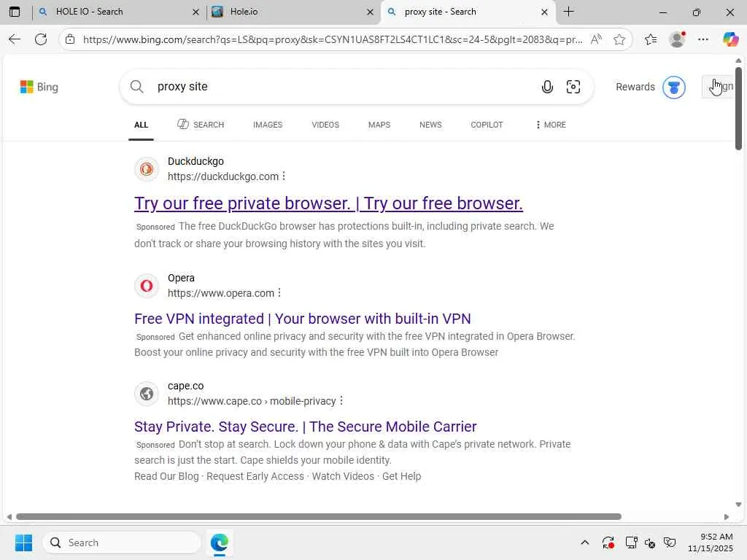This screenshot has height=560, width=747.
Task: Switch to the COPILOT tab
Action: pyautogui.click(x=487, y=125)
